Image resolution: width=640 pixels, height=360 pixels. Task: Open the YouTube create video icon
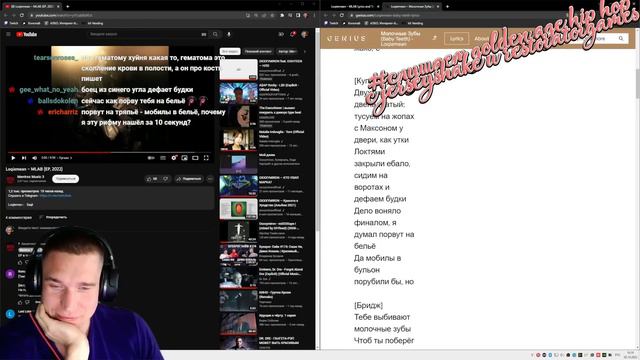pyautogui.click(x=281, y=34)
